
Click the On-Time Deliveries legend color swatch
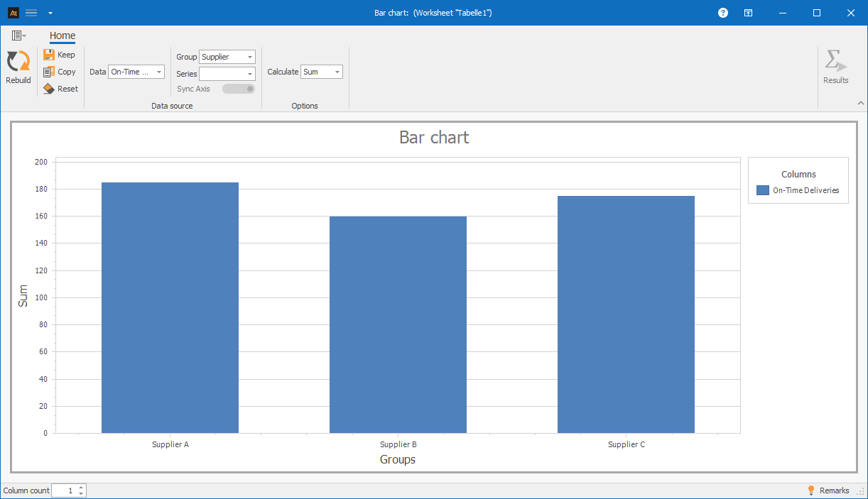pyautogui.click(x=763, y=190)
